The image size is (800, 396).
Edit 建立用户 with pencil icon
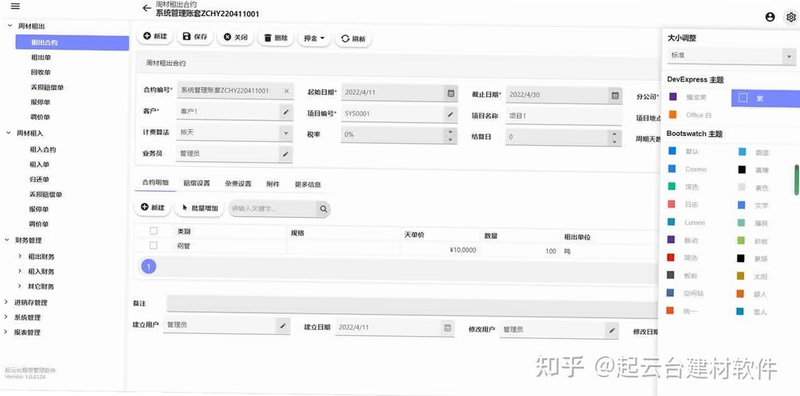(x=283, y=325)
